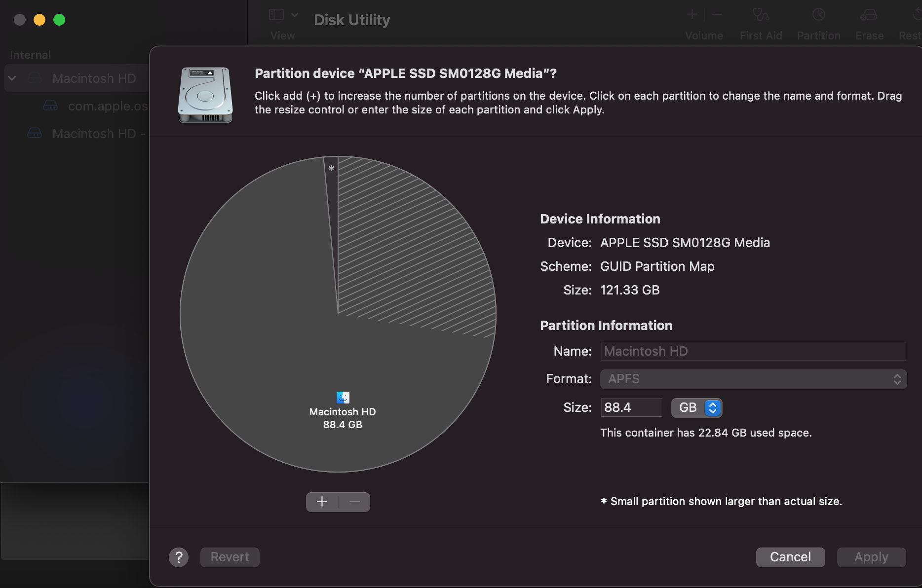Click the remove partition minus button
922x588 pixels.
click(354, 502)
